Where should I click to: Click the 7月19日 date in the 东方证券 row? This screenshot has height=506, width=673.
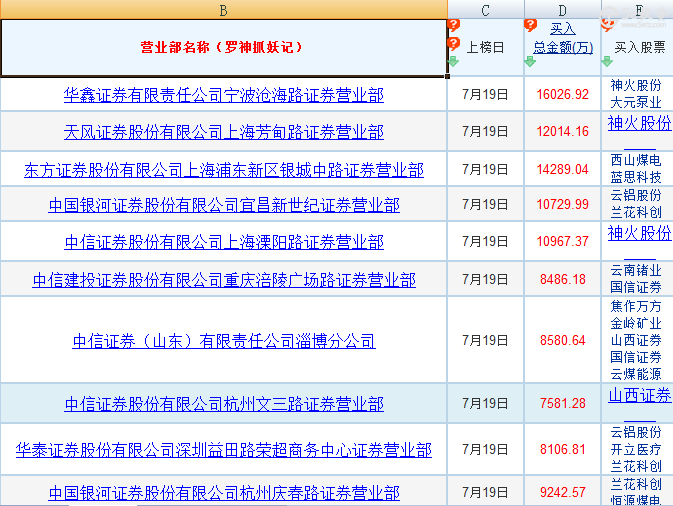[x=485, y=169]
